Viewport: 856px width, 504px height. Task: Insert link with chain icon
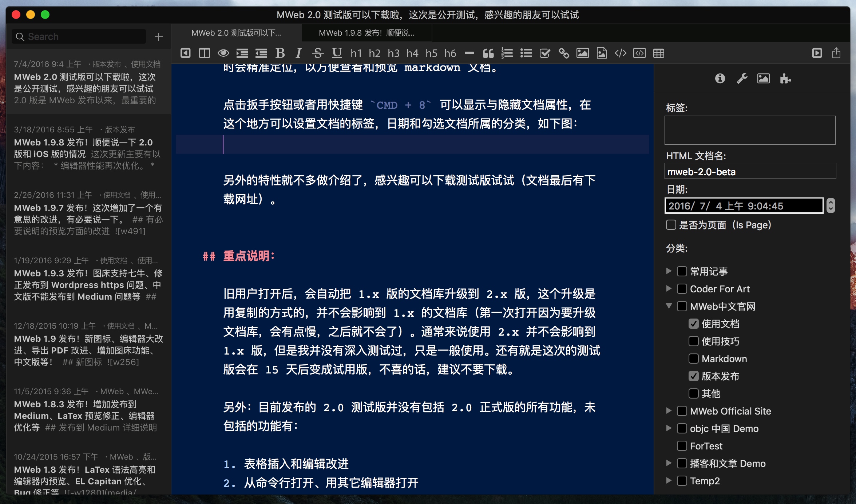(564, 53)
